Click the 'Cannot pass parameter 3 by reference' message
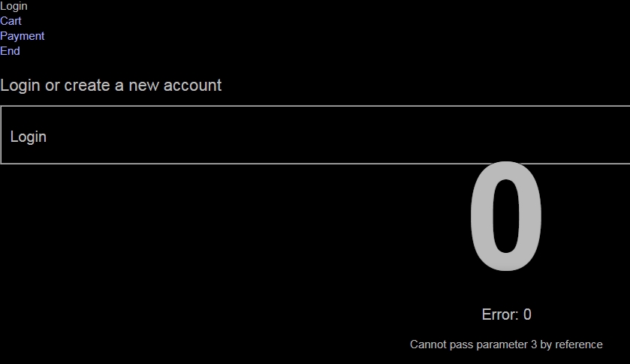This screenshot has width=630, height=364. point(506,344)
